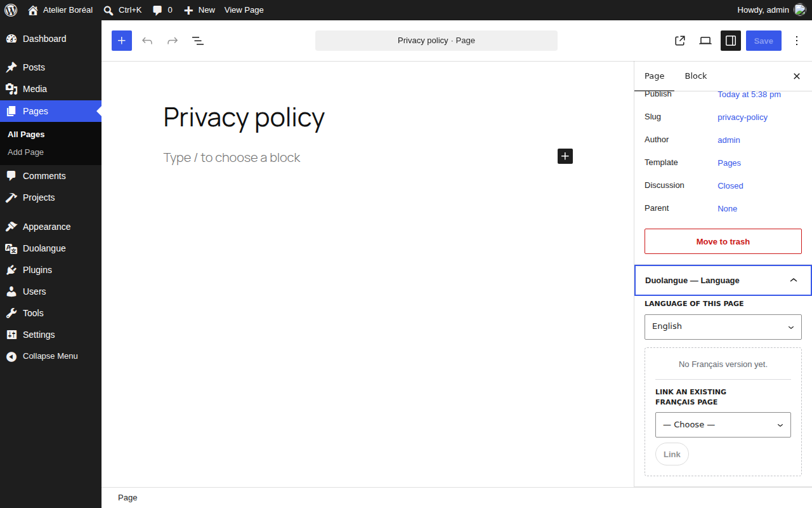This screenshot has height=508, width=812.
Task: Open page in new tab icon
Action: point(680,41)
